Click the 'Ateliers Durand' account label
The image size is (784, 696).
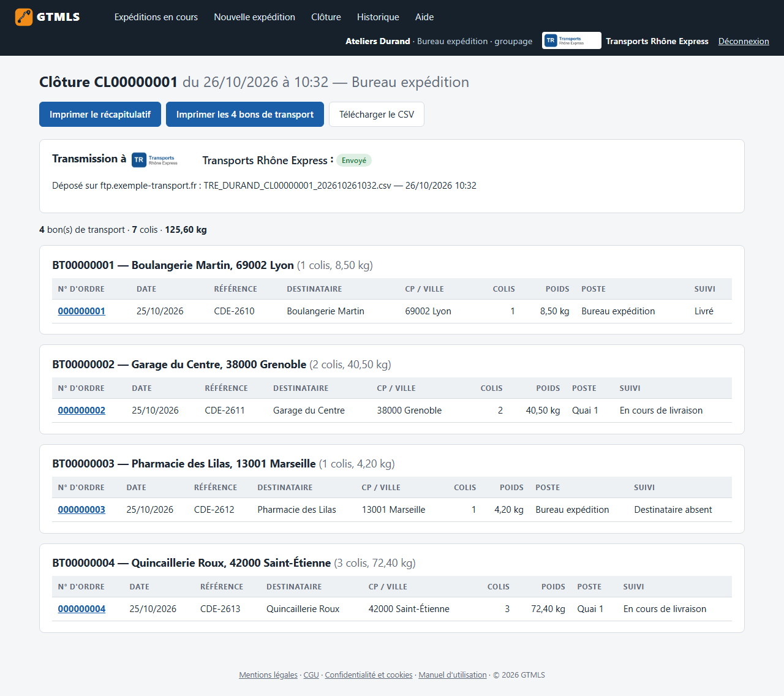378,41
